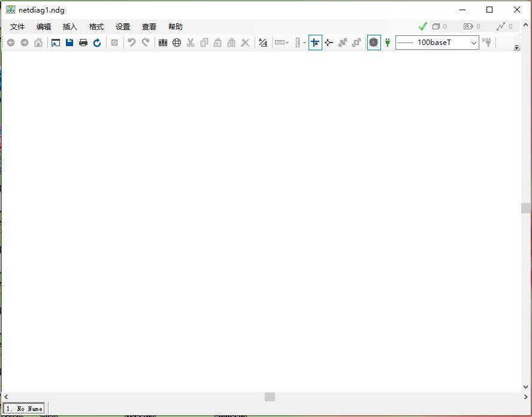This screenshot has height=417, width=532.
Task: Click the delete X icon
Action: pyautogui.click(x=245, y=43)
